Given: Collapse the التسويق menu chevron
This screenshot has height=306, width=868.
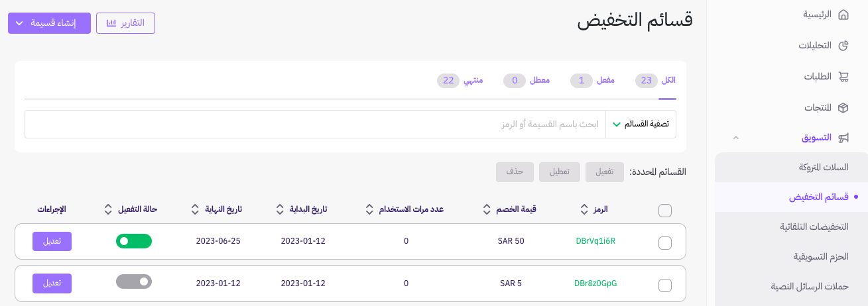Looking at the screenshot, I should click(x=735, y=138).
